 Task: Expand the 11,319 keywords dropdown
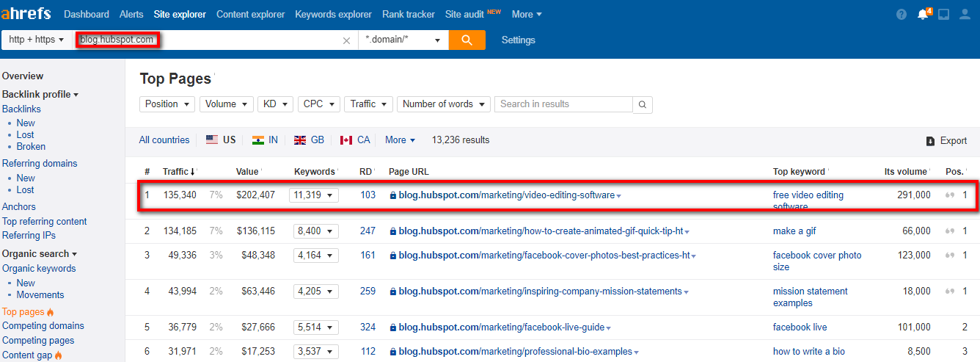[314, 195]
